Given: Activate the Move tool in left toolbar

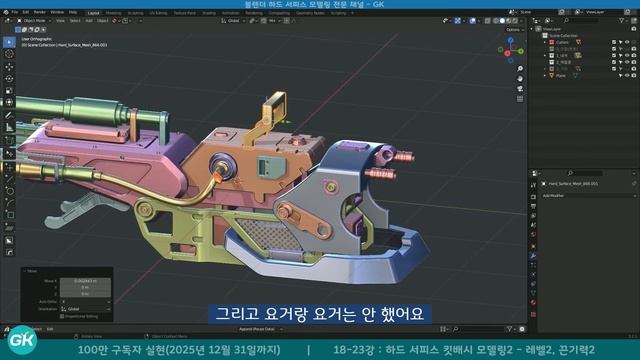Looking at the screenshot, I should coord(9,67).
